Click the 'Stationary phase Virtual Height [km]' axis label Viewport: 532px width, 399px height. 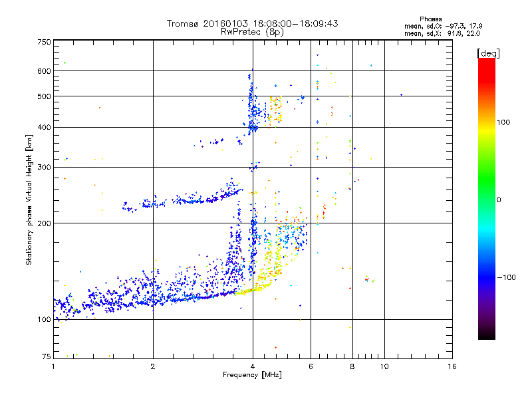click(29, 199)
